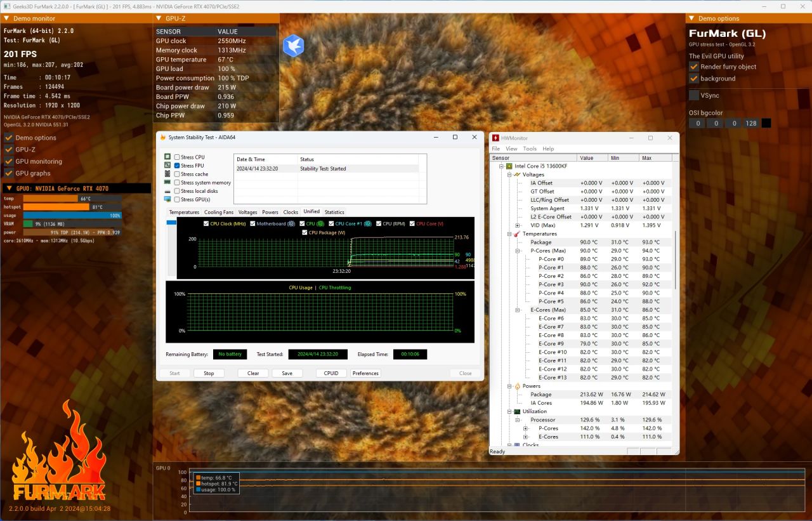Click the Stress GPU(s) monitor icon
This screenshot has width=812, height=521.
(167, 199)
